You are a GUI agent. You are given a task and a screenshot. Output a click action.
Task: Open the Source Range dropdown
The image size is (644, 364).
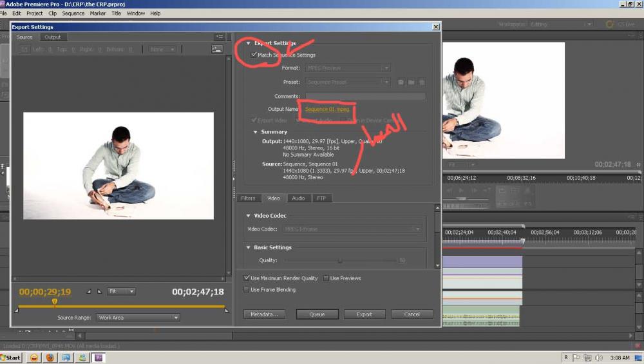(x=137, y=318)
